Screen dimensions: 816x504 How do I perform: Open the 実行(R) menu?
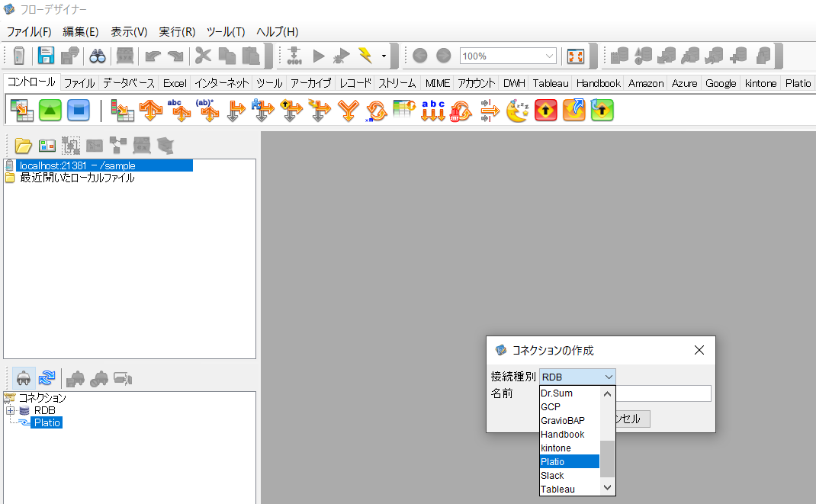point(177,32)
